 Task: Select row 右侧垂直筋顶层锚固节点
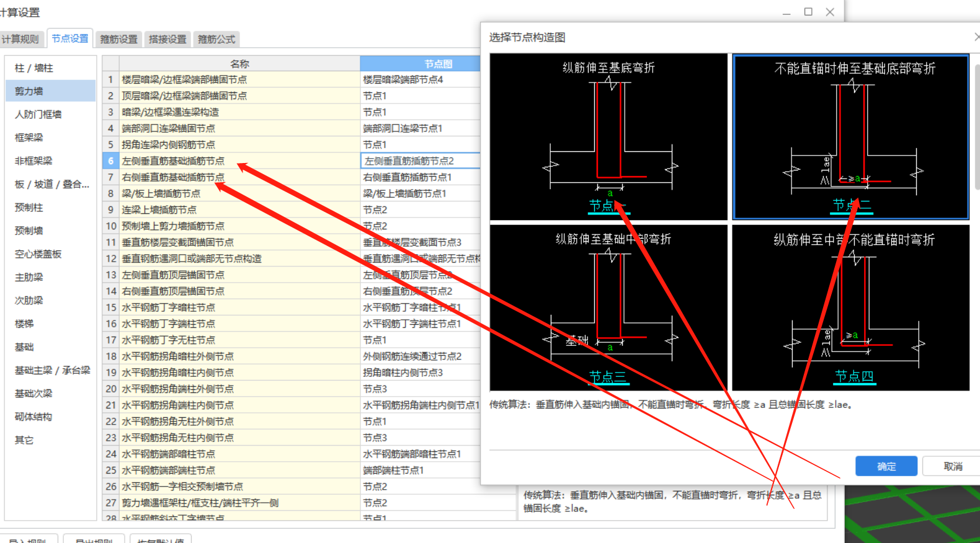[239, 291]
